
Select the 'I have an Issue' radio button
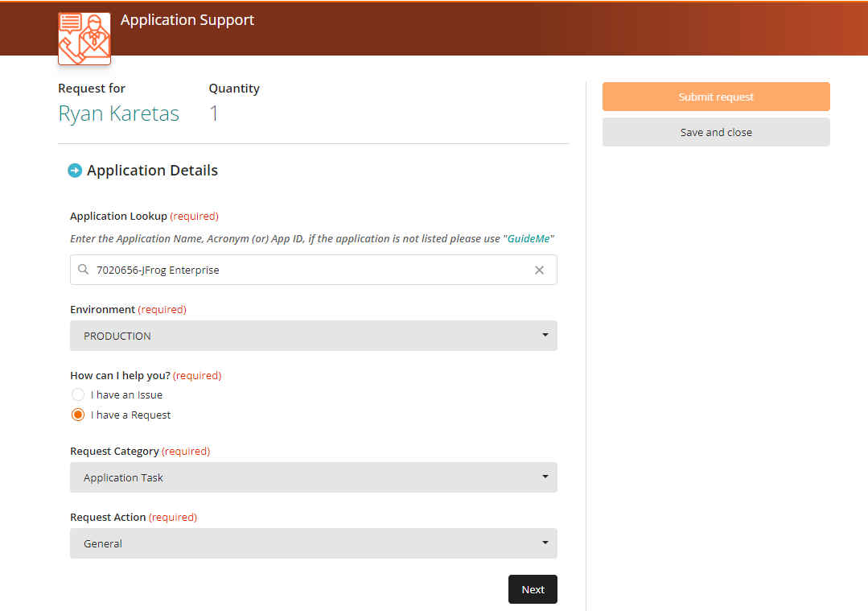[x=78, y=394]
